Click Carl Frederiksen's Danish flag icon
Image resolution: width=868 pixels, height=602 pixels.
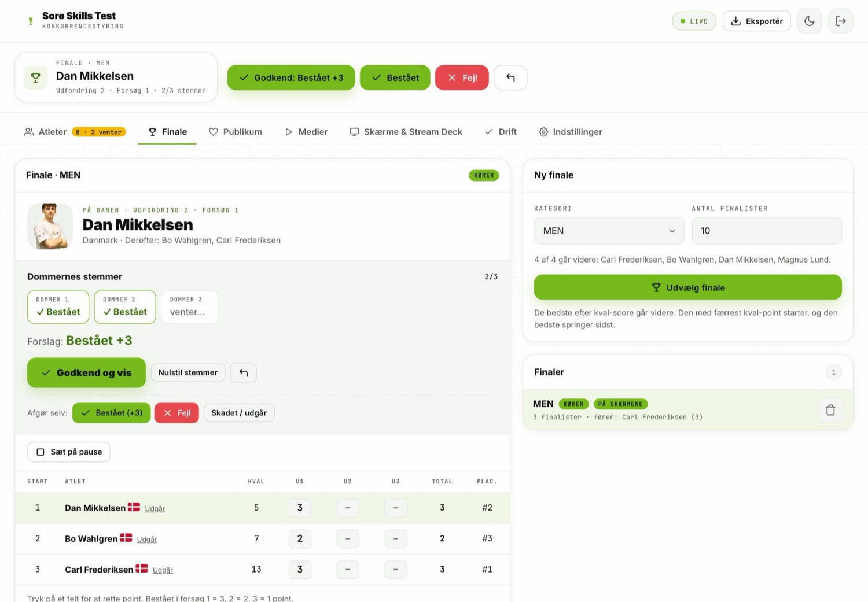[x=142, y=568]
